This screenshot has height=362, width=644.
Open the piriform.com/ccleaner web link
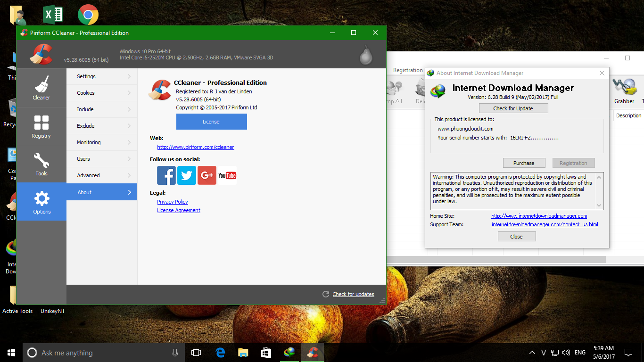(x=196, y=147)
